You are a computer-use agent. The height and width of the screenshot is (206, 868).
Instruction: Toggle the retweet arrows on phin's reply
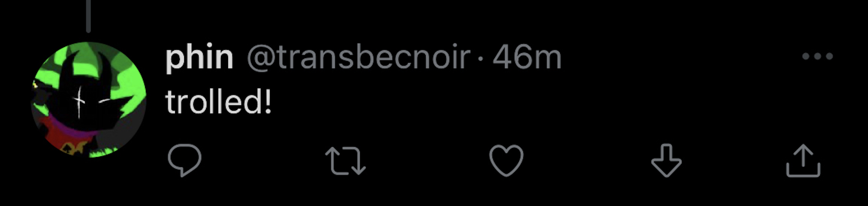click(345, 161)
